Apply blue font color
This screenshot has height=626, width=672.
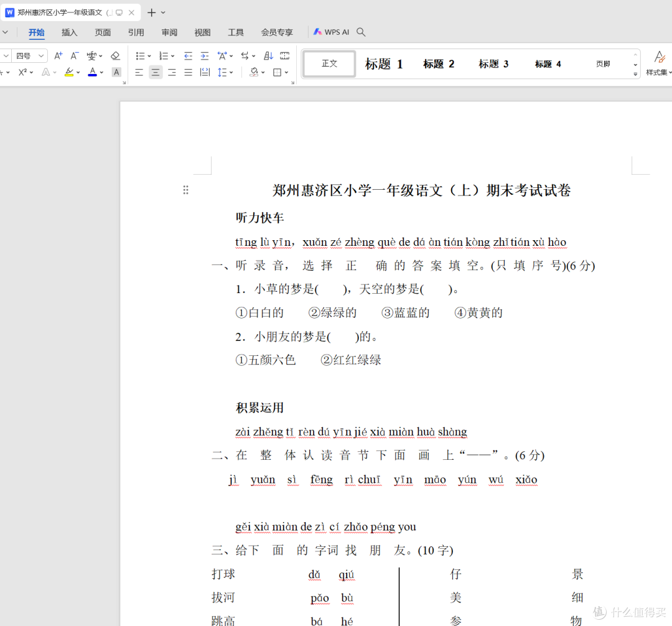point(92,72)
